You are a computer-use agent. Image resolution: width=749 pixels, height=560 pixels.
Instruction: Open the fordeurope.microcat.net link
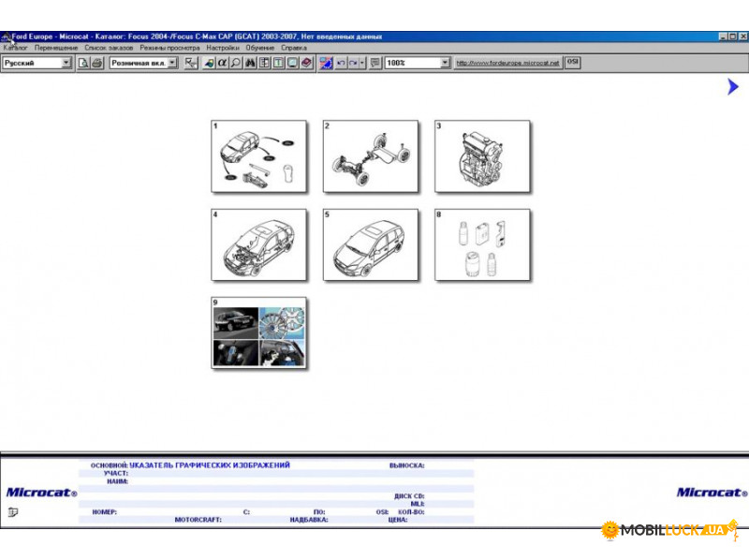(x=507, y=63)
